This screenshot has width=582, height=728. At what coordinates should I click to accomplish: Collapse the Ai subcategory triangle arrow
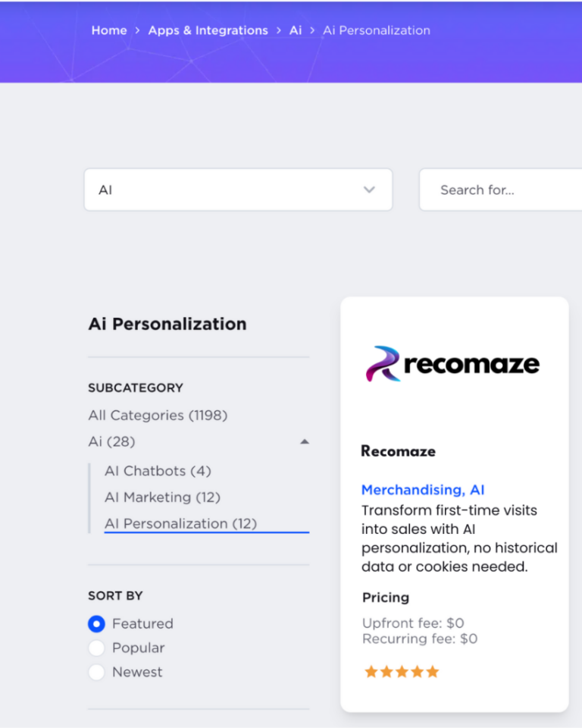(x=305, y=441)
